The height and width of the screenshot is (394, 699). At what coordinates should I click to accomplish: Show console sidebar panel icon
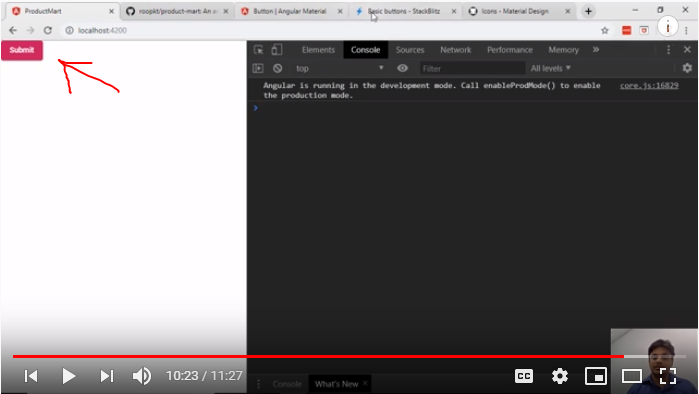point(258,68)
